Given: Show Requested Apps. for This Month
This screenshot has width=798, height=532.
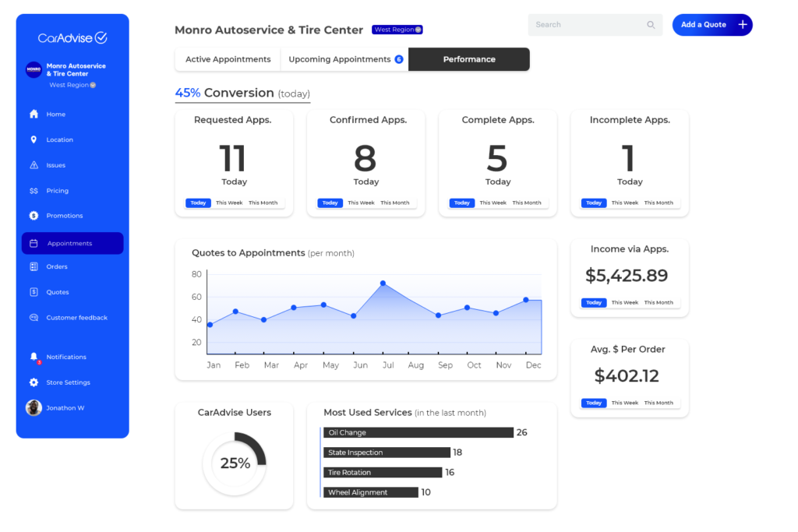Looking at the screenshot, I should [263, 203].
